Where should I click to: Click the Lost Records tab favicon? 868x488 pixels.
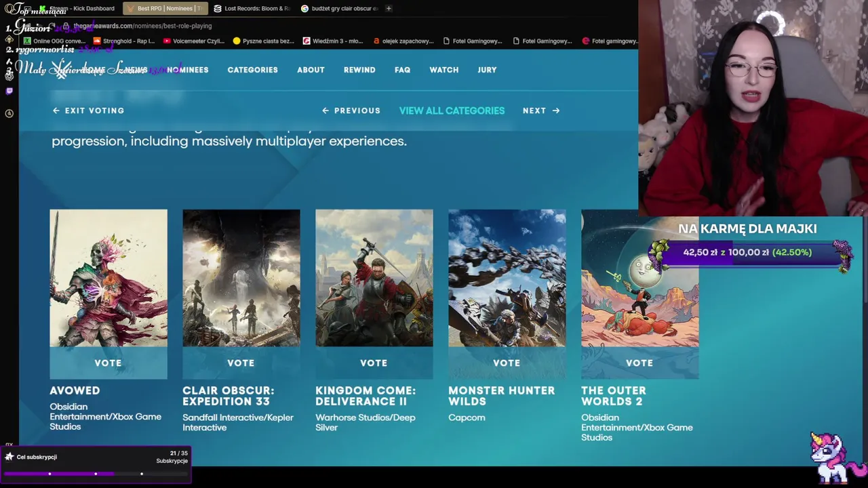[x=217, y=8]
